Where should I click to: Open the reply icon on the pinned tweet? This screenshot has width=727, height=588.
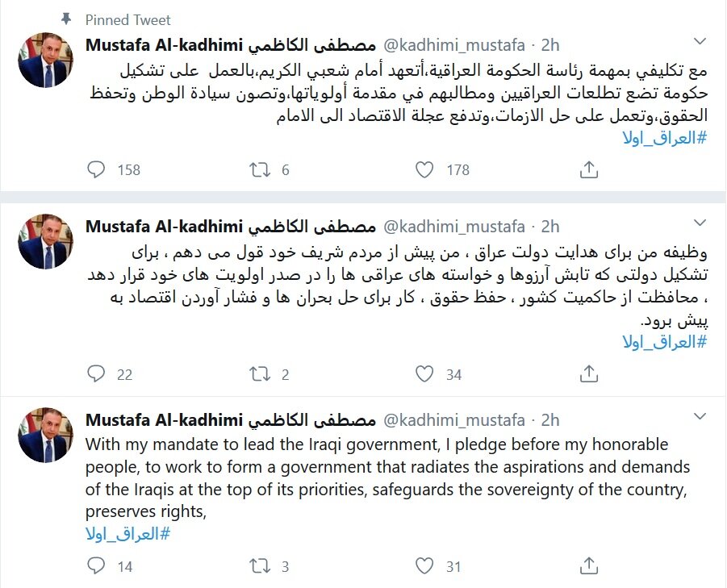[x=96, y=170]
